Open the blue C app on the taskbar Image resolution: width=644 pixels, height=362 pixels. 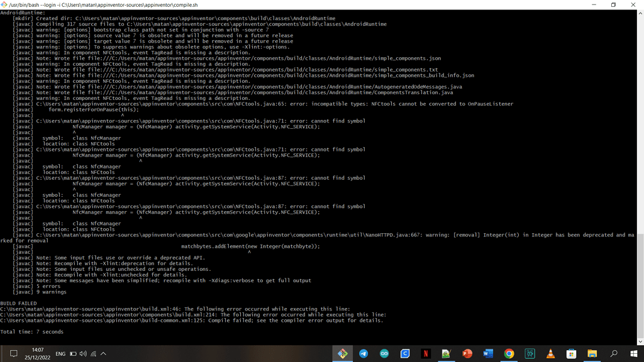tap(406, 353)
